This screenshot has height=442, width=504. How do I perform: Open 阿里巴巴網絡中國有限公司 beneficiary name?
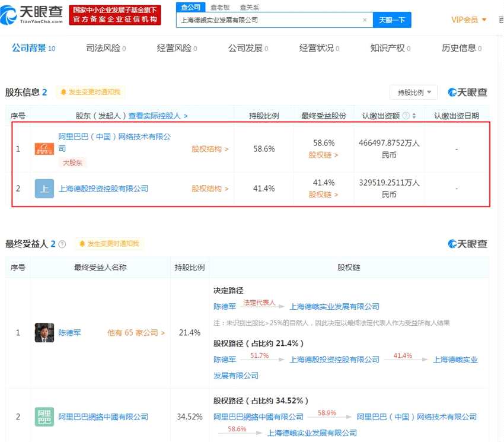click(103, 417)
